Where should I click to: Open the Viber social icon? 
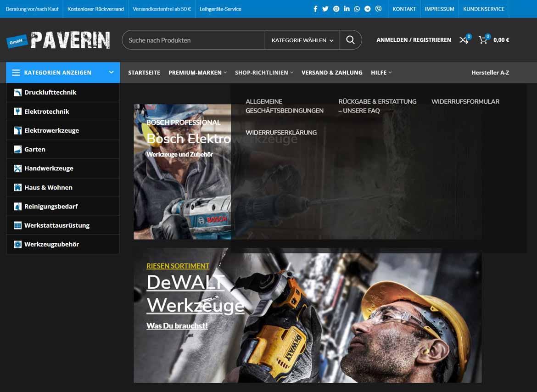pyautogui.click(x=379, y=9)
